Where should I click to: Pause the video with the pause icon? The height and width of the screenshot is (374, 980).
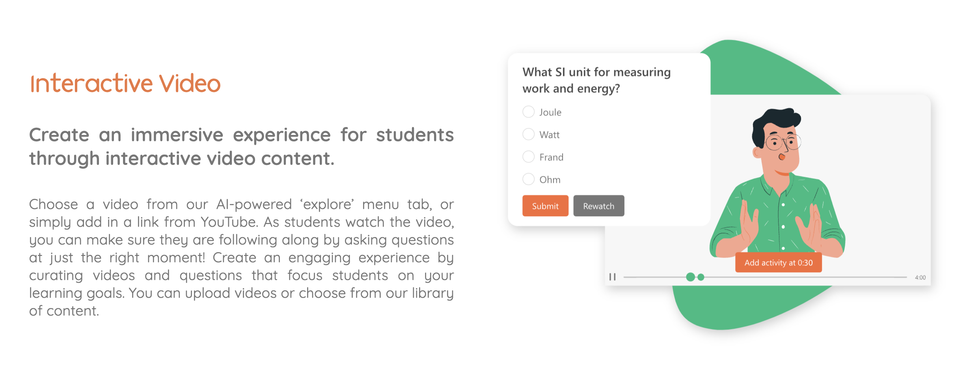point(612,277)
